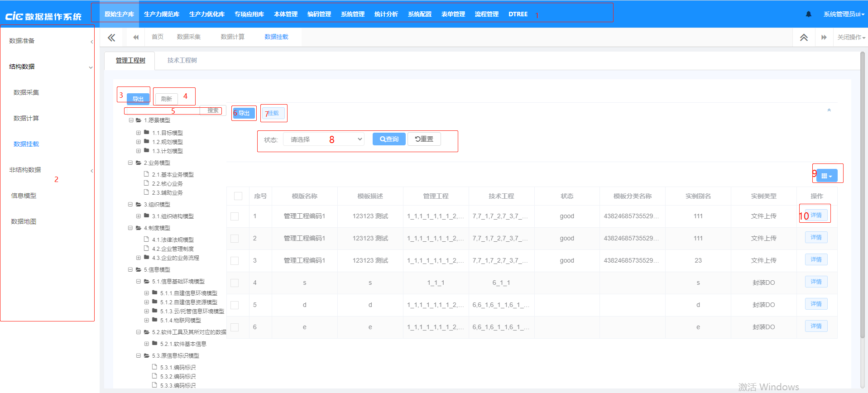The width and height of the screenshot is (868, 393).
Task: Click the tab scroll-left rewind icon
Action: pos(136,38)
